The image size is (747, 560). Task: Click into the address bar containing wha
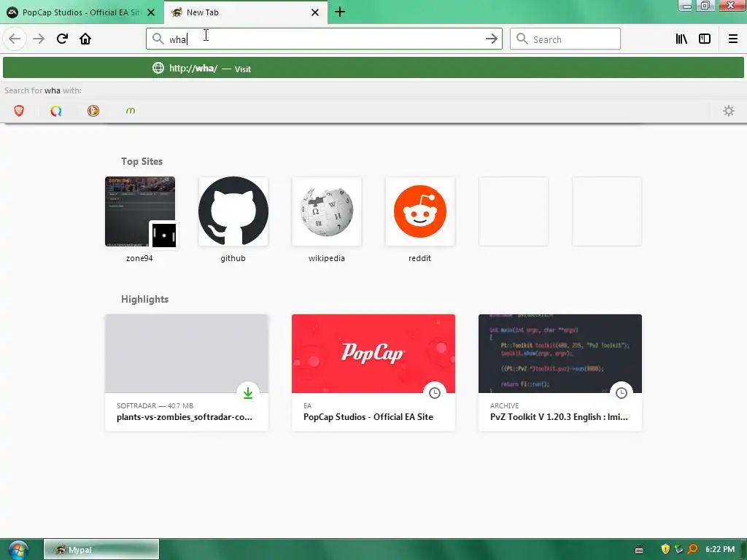[x=324, y=39]
